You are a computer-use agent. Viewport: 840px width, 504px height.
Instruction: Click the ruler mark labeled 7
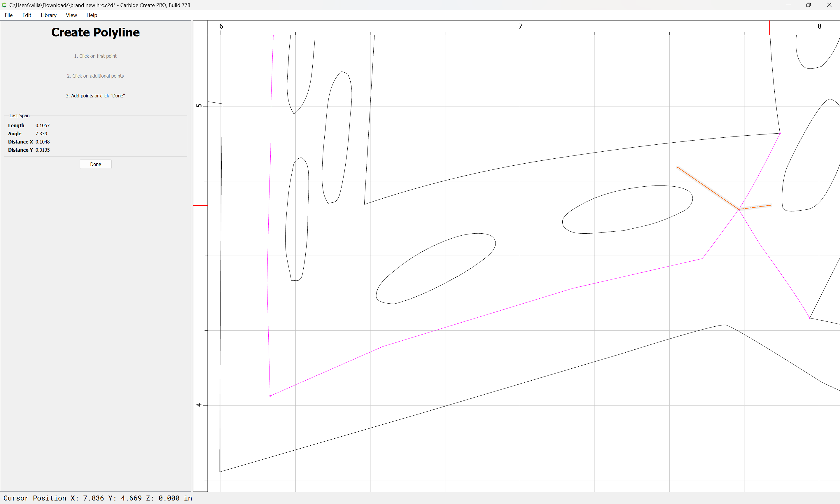[521, 26]
